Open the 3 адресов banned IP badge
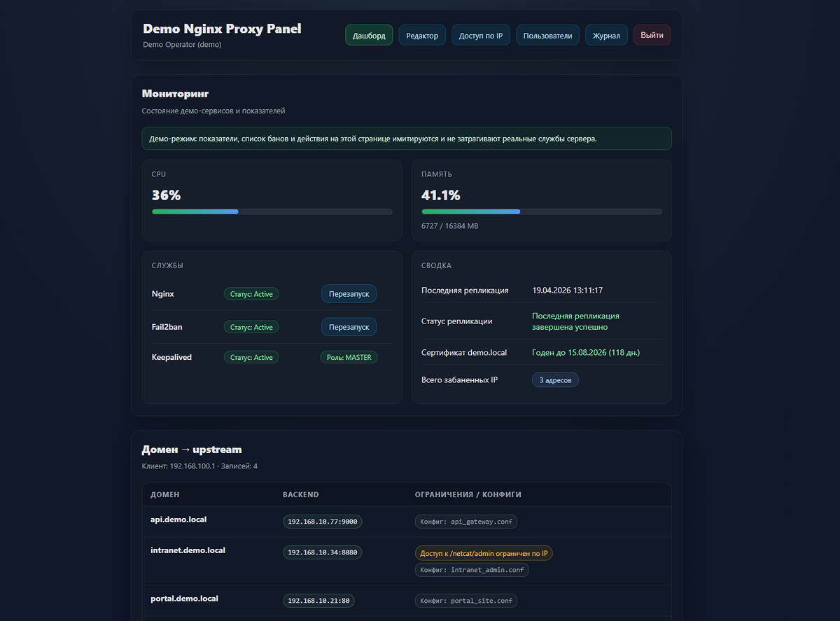840x621 pixels. tap(555, 379)
